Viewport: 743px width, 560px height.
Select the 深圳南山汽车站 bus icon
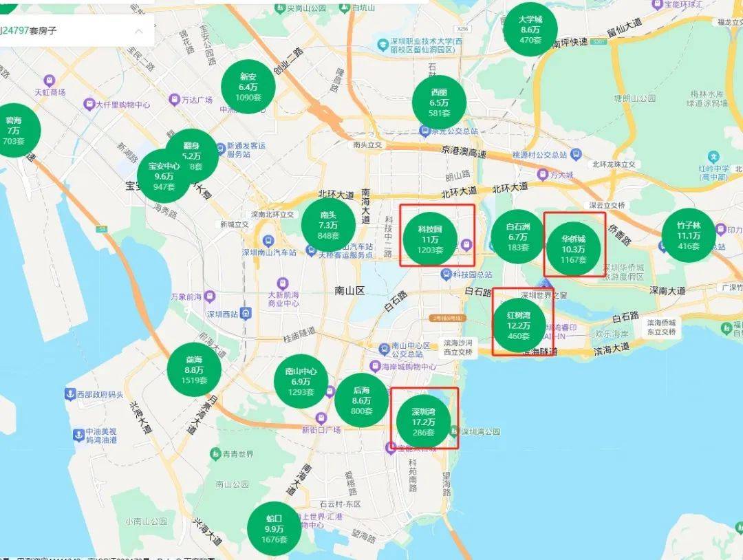(269, 241)
